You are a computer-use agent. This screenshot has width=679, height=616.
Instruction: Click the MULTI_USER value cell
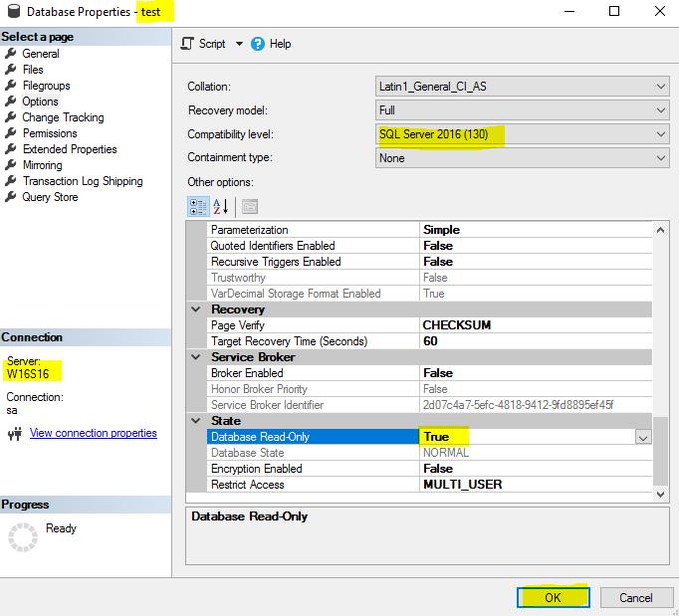[536, 485]
